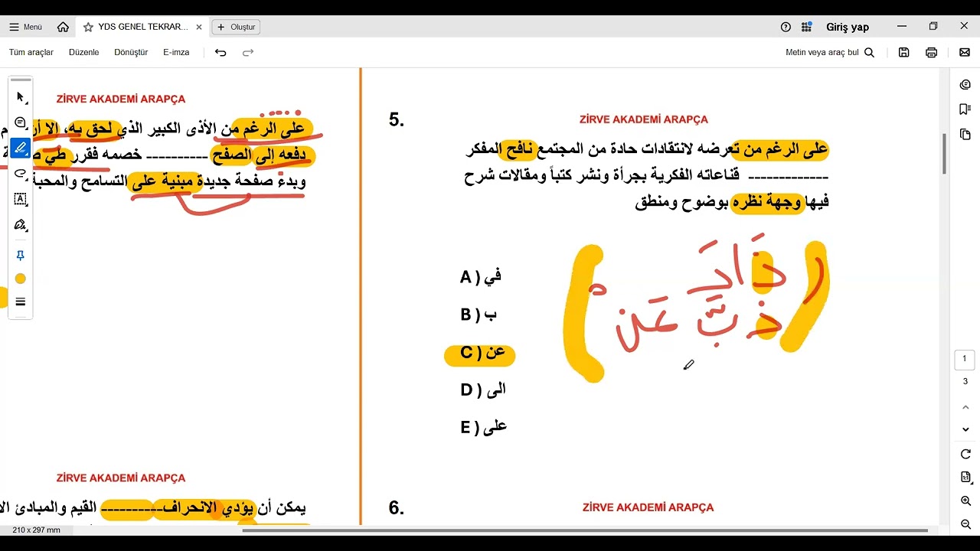Open the page thumbnails panel
The width and height of the screenshot is (980, 551).
pyautogui.click(x=965, y=134)
